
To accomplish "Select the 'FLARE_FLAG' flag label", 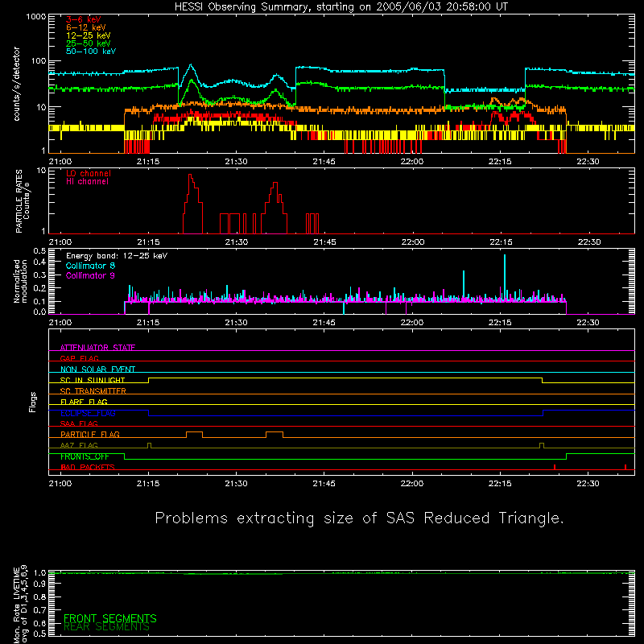I will [x=84, y=402].
